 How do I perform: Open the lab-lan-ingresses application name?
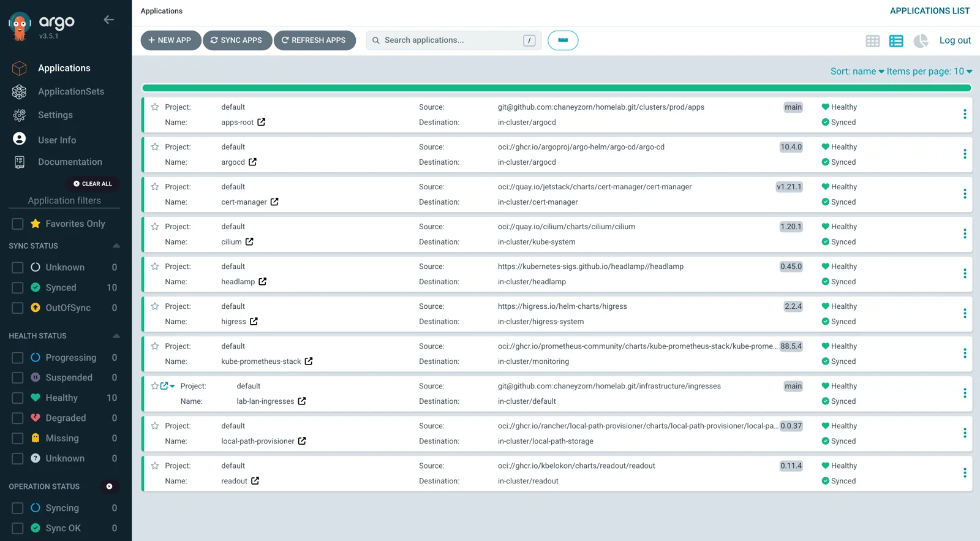pos(265,401)
